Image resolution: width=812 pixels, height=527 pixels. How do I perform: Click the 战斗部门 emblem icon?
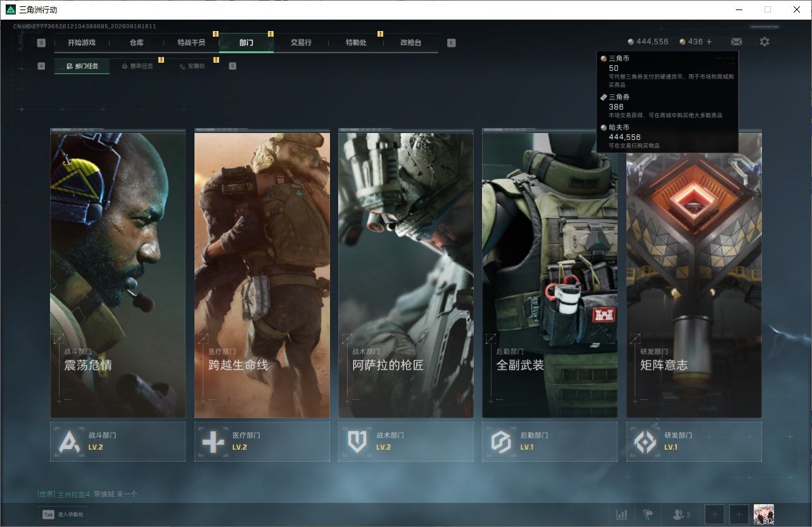pyautogui.click(x=69, y=441)
